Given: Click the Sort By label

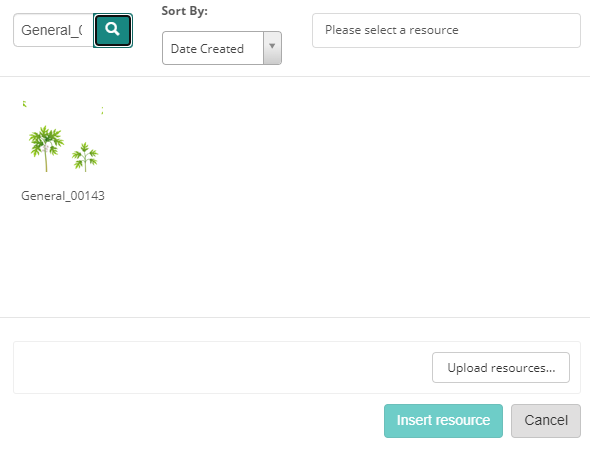Looking at the screenshot, I should (184, 11).
